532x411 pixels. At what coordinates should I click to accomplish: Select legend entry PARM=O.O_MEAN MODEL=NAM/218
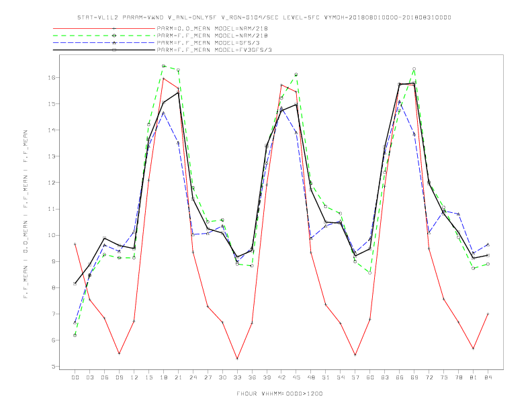[x=212, y=28]
